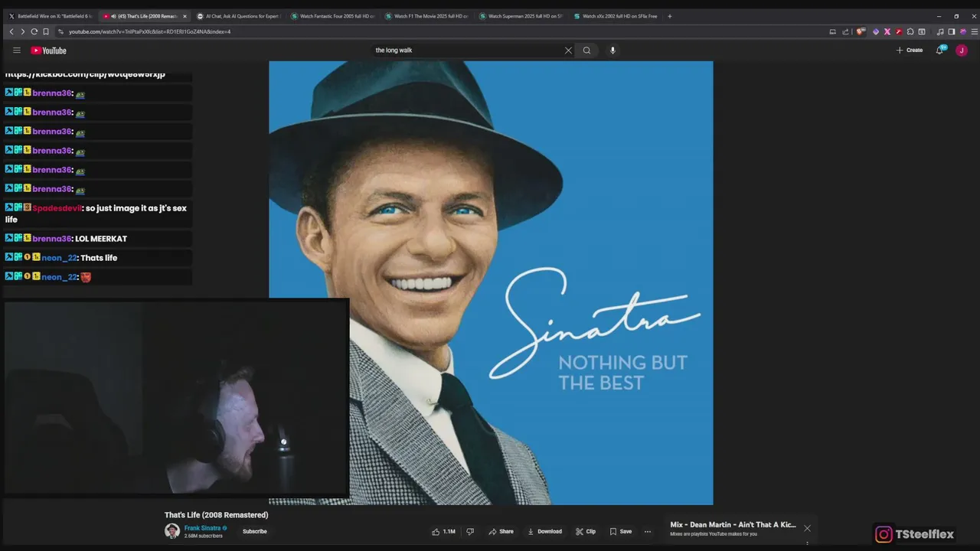Open the Frank Sinatra channel avatar

(x=172, y=531)
